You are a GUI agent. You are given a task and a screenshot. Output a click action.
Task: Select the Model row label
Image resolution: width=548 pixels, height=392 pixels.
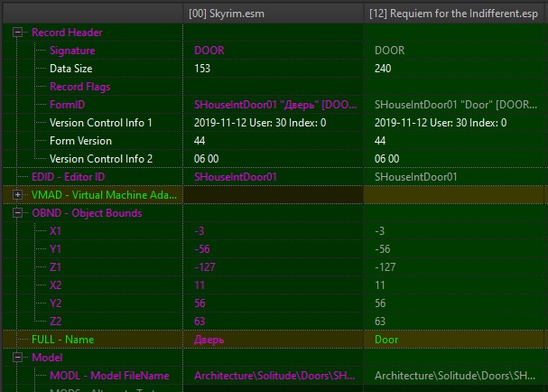(x=47, y=358)
